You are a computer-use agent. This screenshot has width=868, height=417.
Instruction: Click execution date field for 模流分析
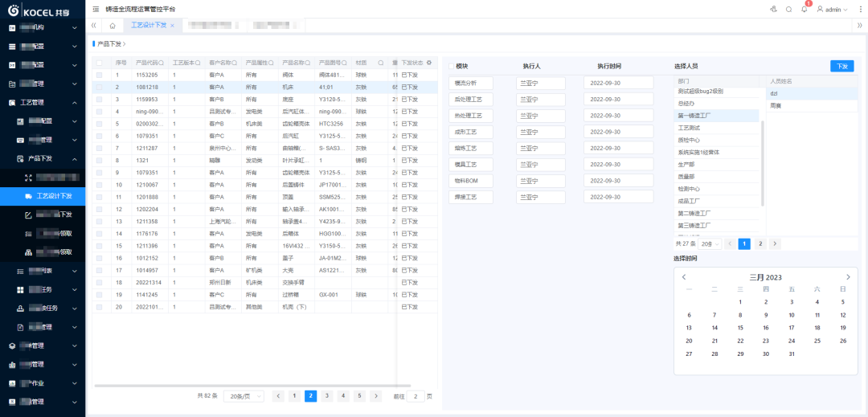click(619, 83)
